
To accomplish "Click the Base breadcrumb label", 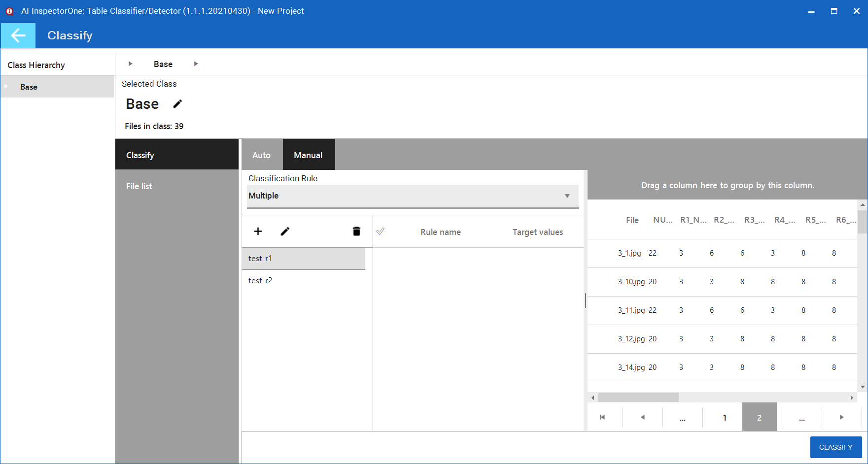I will coord(163,64).
